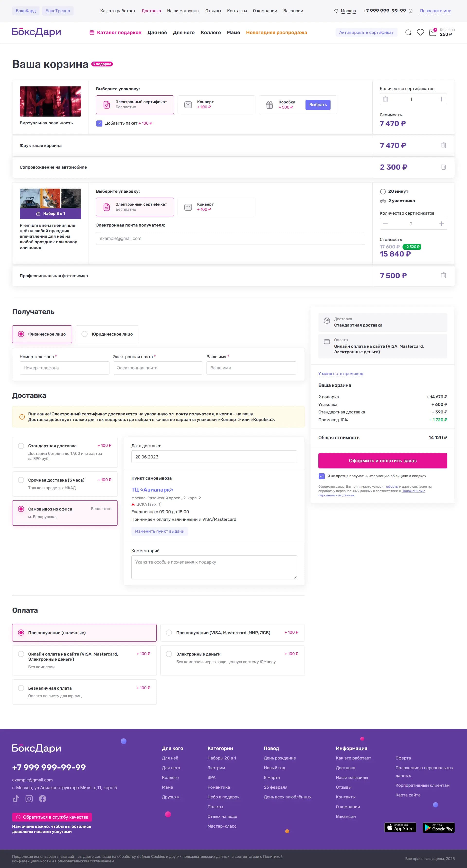Image resolution: width=467 pixels, height=868 pixels.
Task: Open the Facebook icon in footer
Action: click(x=42, y=799)
